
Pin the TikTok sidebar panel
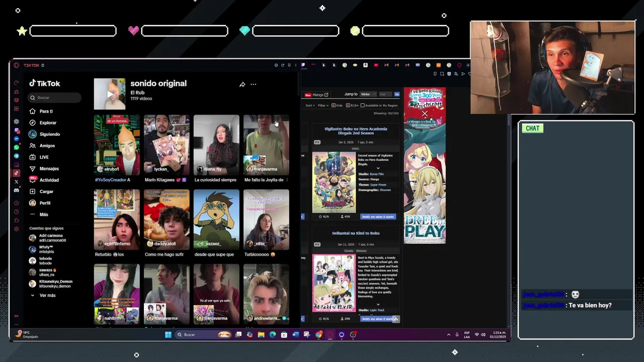click(289, 65)
